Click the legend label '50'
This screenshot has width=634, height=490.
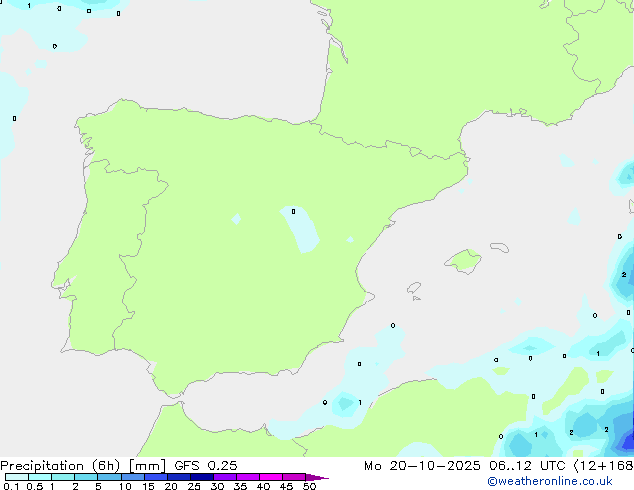point(309,486)
